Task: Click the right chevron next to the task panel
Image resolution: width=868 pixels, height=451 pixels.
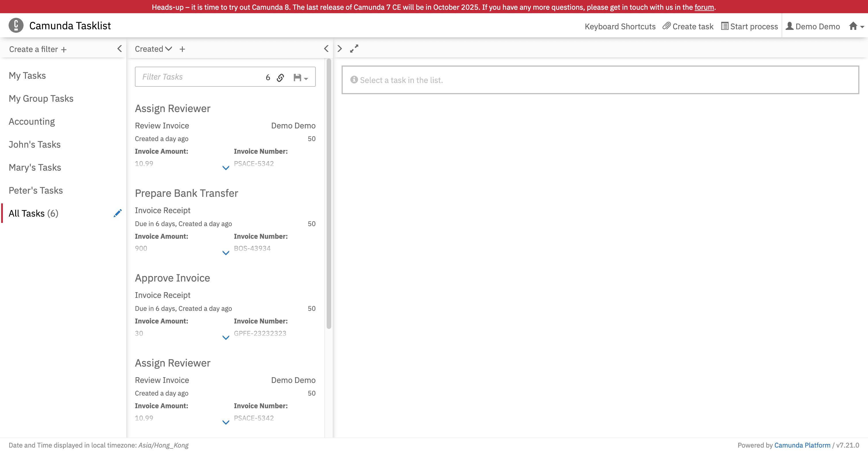Action: (339, 49)
